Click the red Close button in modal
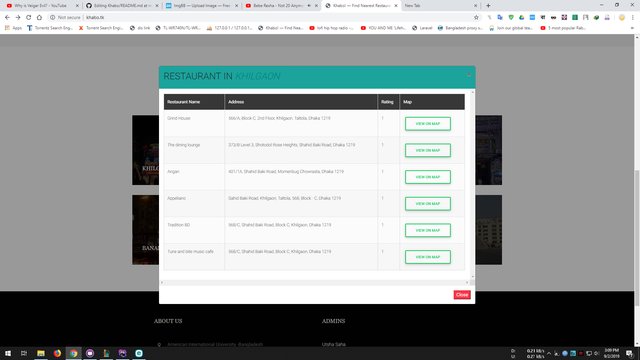Viewport: 640px width, 360px height. pos(462,295)
